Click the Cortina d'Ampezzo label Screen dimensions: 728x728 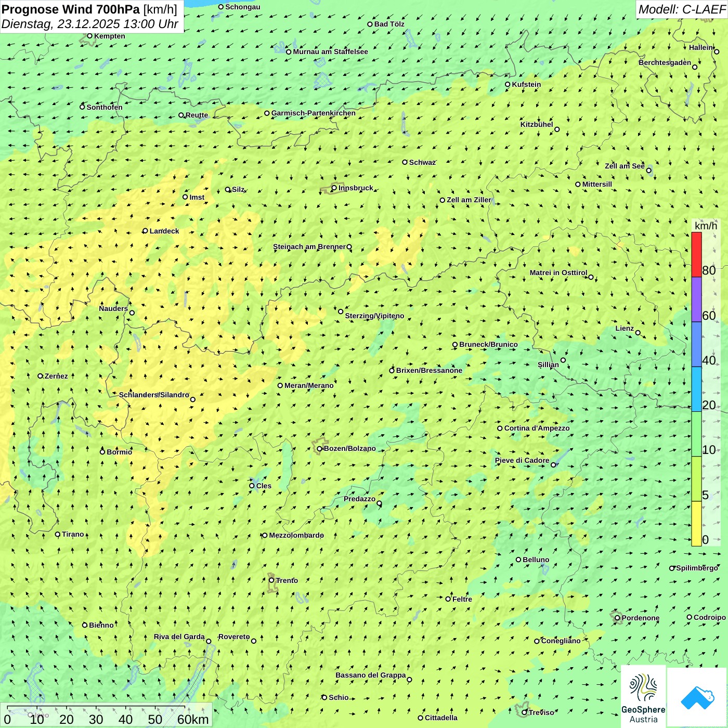coord(537,428)
